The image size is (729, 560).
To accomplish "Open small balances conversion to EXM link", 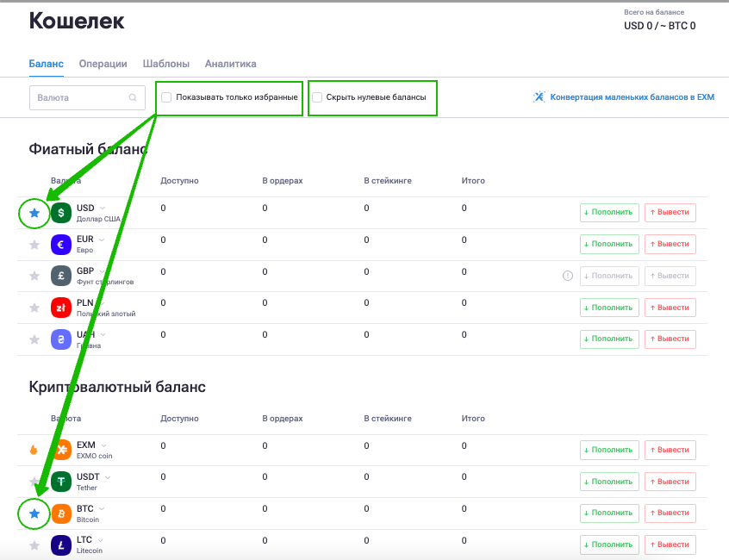I will pyautogui.click(x=632, y=97).
